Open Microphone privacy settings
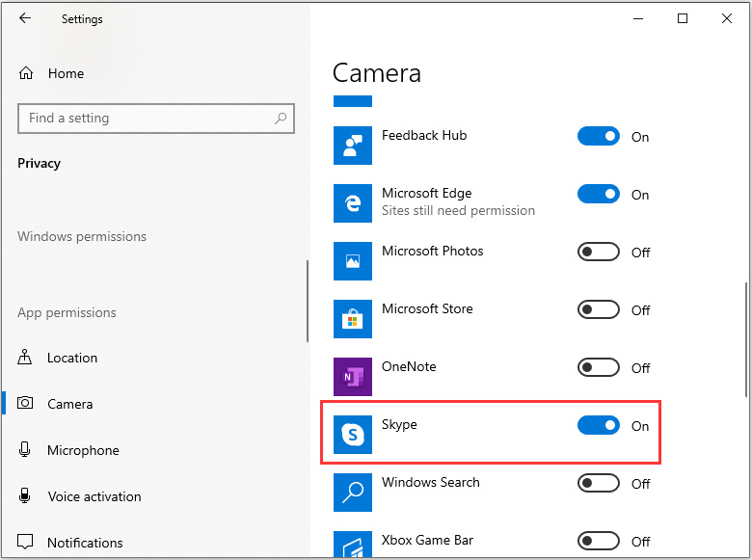Screen dimensions: 752x560 coord(83,450)
